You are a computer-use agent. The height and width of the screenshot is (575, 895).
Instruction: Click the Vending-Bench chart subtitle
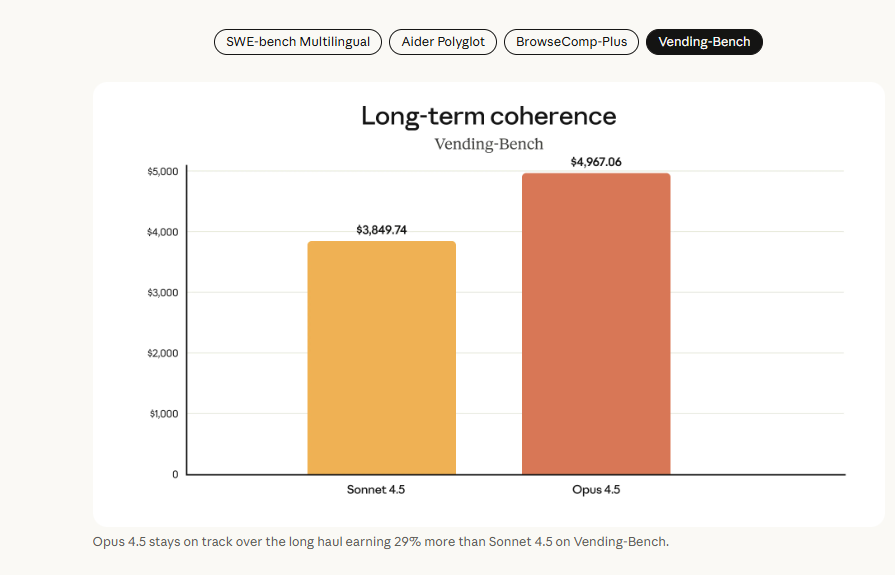point(488,144)
